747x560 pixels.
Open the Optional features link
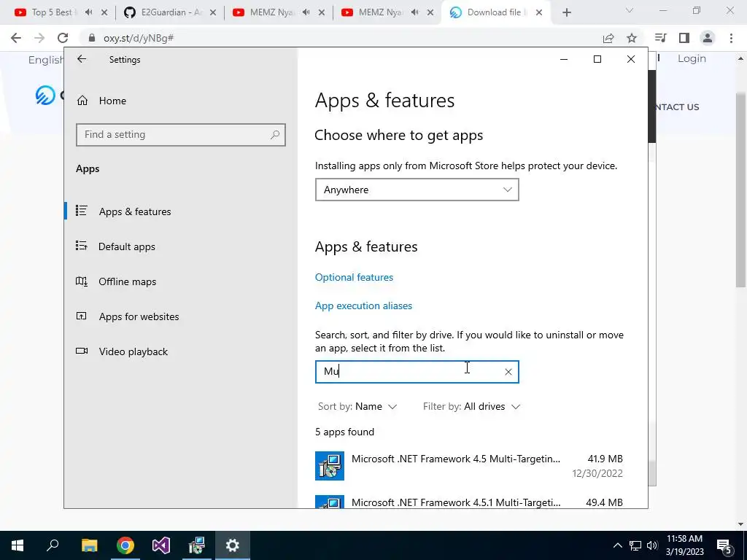354,277
